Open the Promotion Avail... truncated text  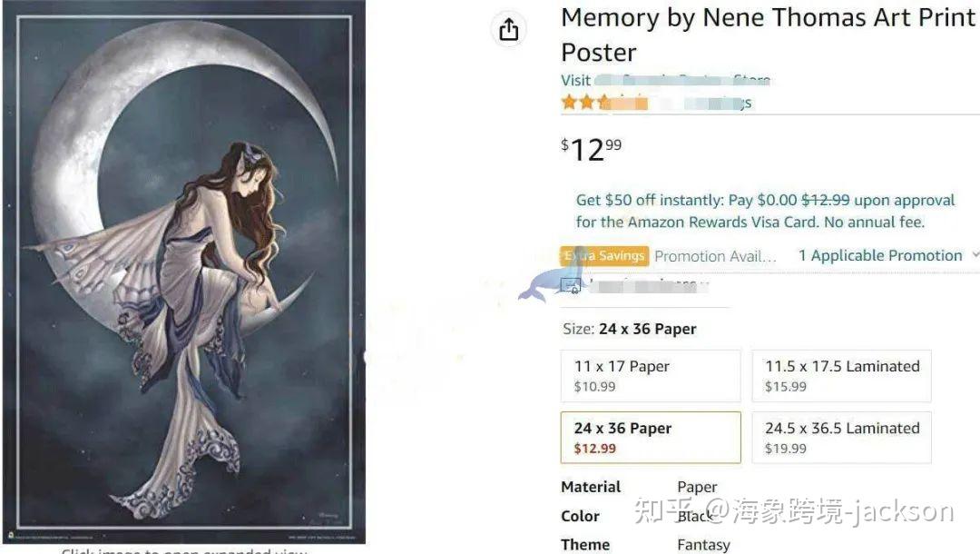pyautogui.click(x=716, y=257)
